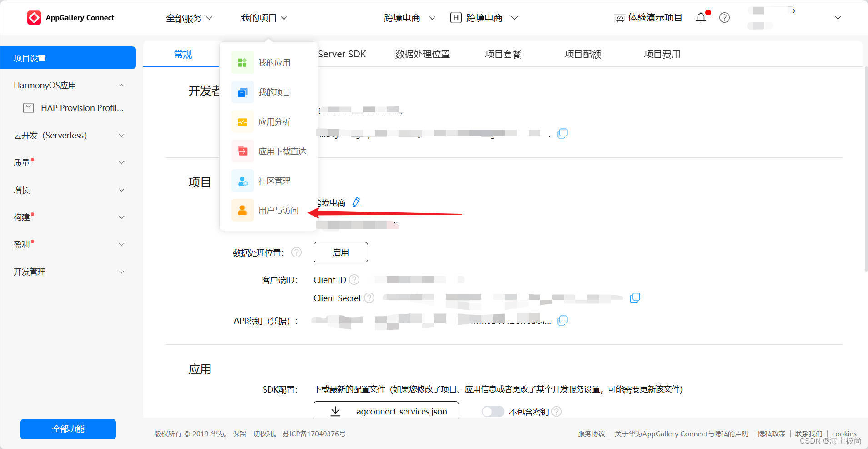Switch to the Server SDK tab
The width and height of the screenshot is (868, 449).
point(342,54)
